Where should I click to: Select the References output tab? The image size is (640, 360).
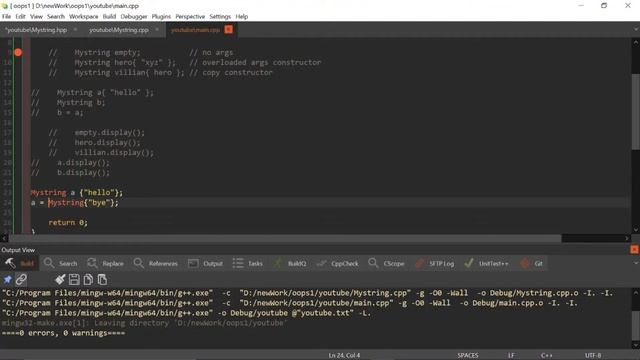156,264
